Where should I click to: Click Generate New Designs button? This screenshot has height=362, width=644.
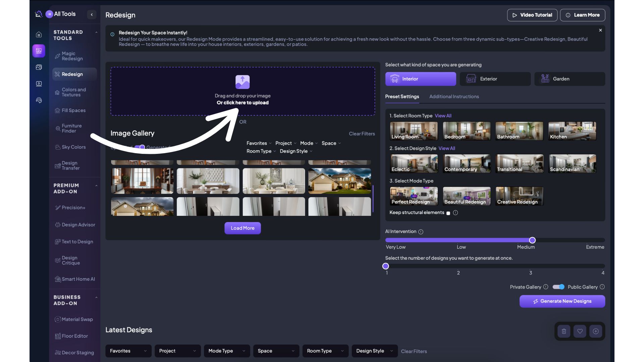click(x=562, y=301)
